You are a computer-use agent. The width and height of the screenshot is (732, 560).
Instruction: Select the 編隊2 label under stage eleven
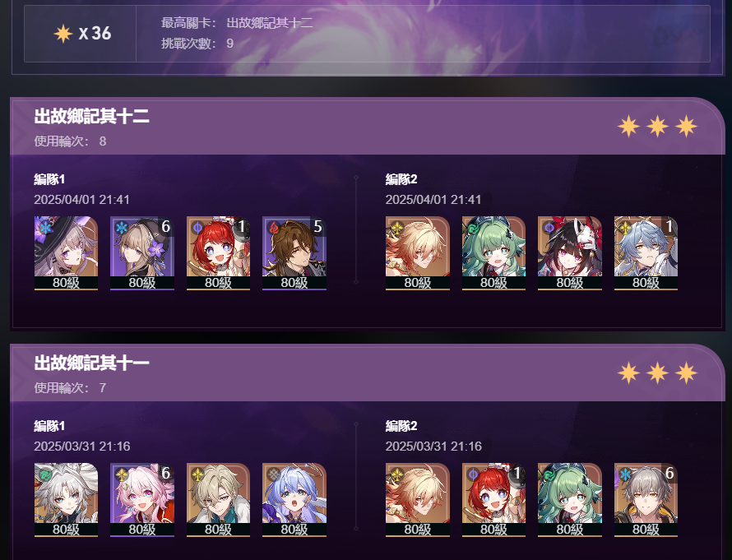[x=401, y=426]
